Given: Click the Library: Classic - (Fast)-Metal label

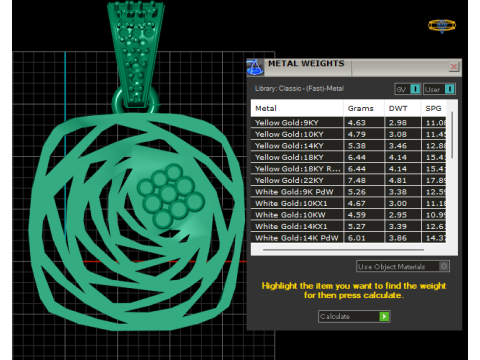Looking at the screenshot, I should point(299,89).
